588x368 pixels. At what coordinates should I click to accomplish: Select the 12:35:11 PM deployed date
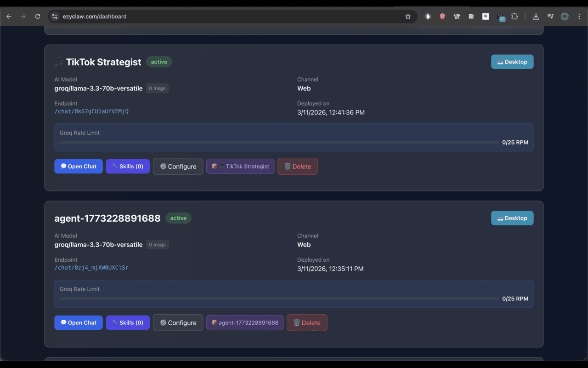(330, 269)
